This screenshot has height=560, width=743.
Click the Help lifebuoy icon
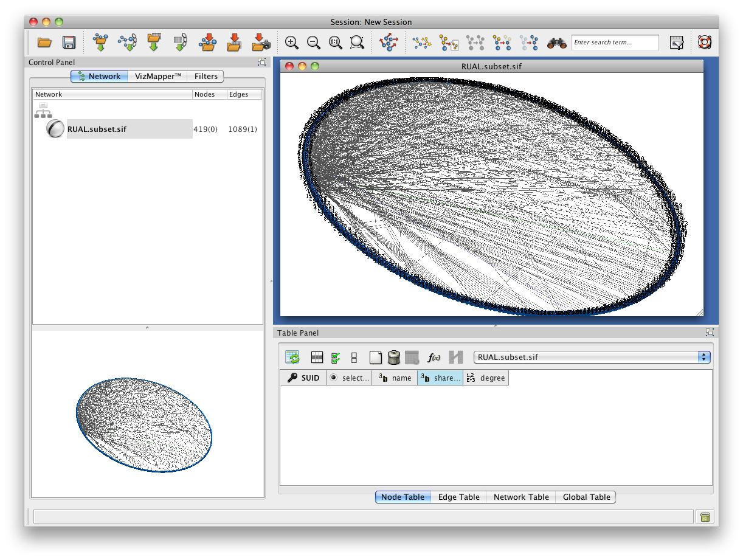point(705,43)
